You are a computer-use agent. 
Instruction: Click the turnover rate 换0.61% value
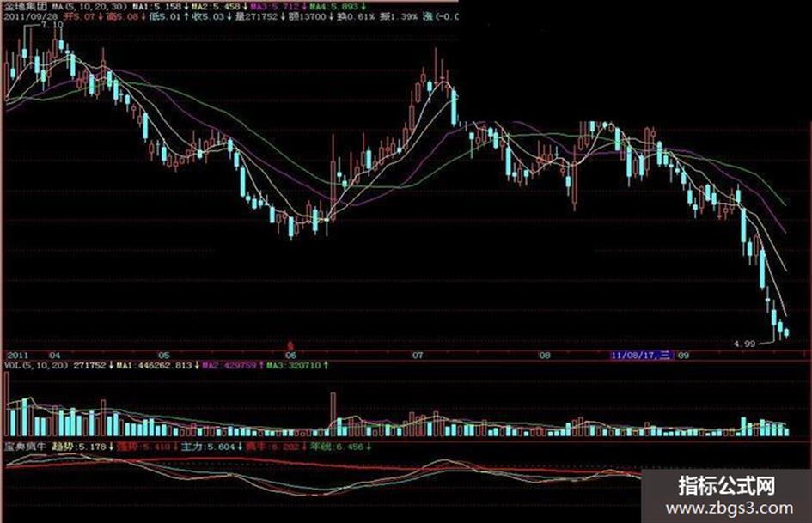click(x=357, y=16)
